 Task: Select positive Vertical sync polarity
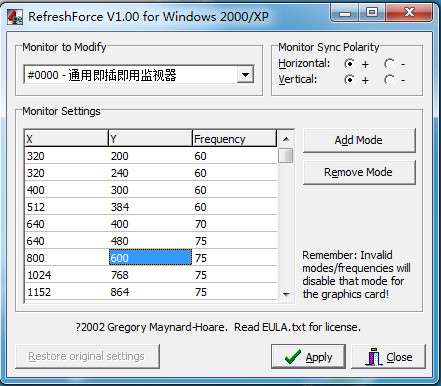click(x=349, y=80)
